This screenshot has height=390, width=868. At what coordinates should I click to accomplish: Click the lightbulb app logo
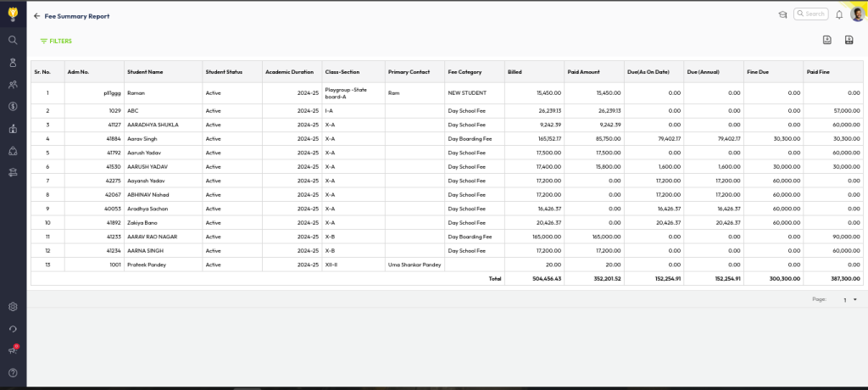(13, 13)
